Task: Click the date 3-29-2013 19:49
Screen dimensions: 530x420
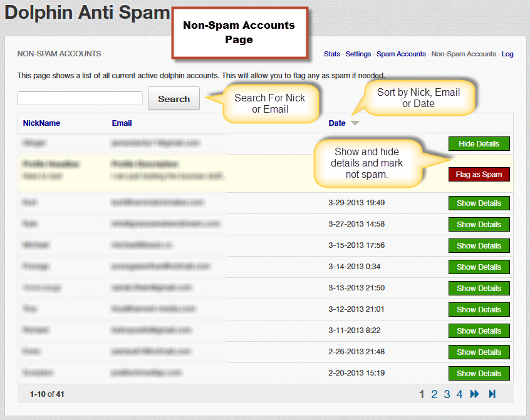Action: click(x=356, y=203)
